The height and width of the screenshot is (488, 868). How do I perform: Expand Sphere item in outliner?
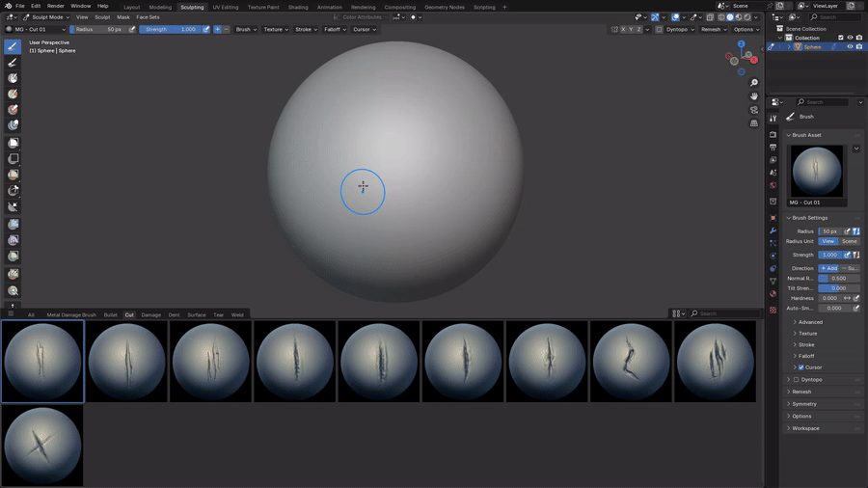click(789, 47)
